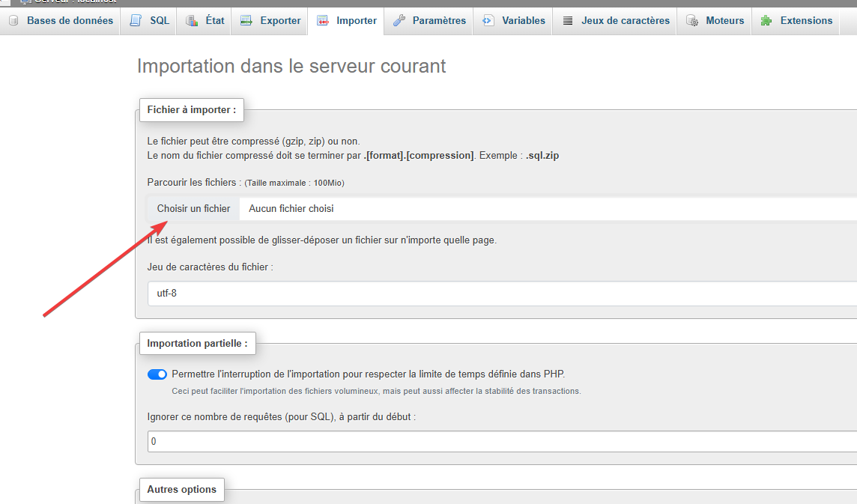The height and width of the screenshot is (504, 857).
Task: Click the Moteurs engines icon
Action: (x=692, y=21)
